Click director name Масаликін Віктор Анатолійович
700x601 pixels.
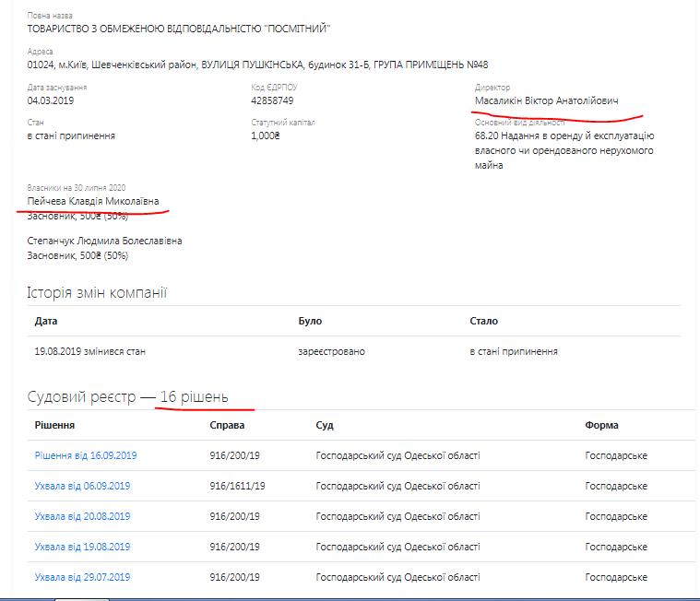tap(545, 100)
